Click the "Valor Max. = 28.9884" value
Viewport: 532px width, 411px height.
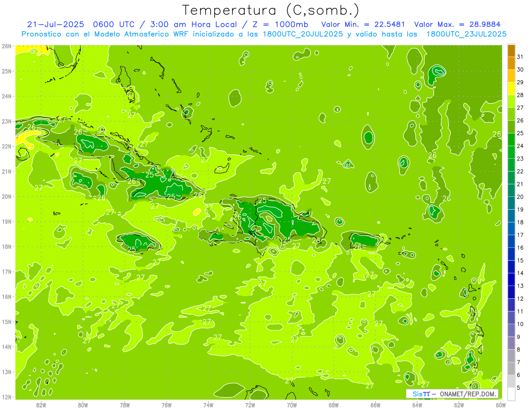(x=457, y=24)
